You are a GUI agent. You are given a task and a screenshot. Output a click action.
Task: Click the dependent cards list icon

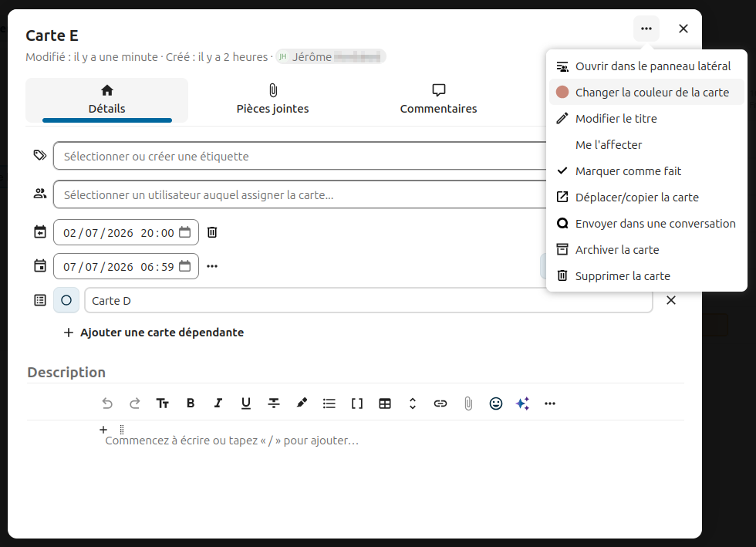pyautogui.click(x=40, y=301)
